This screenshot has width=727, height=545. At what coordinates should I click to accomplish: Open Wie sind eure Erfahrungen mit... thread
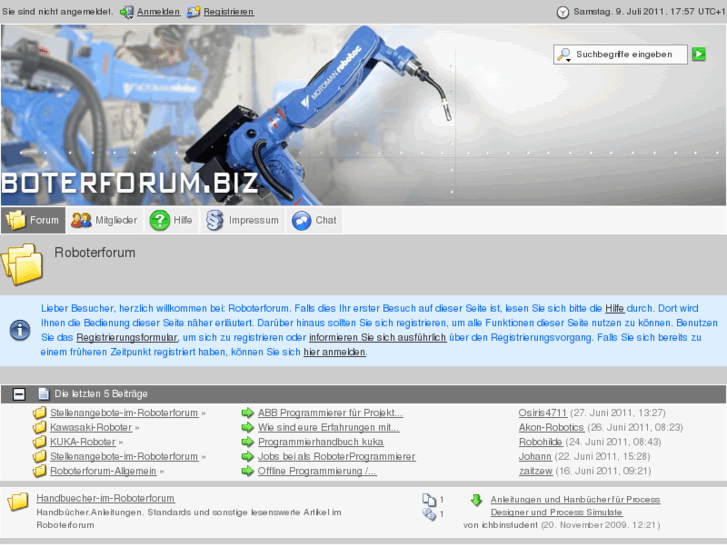click(x=328, y=427)
